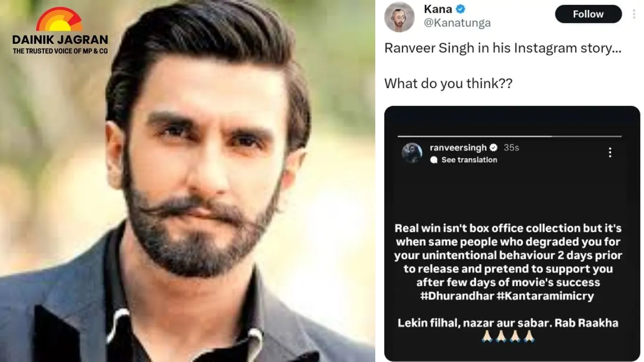Click the translation speech bubble icon
The height and width of the screenshot is (362, 644).
[434, 160]
